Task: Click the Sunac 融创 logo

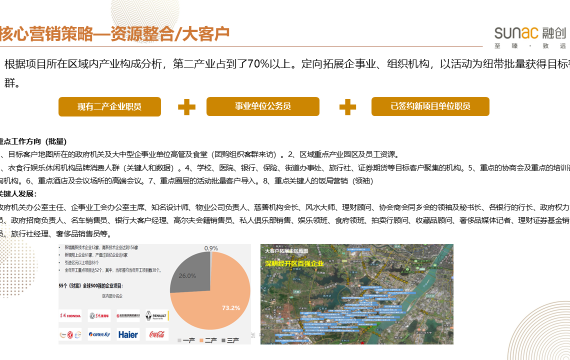Action: tap(530, 37)
